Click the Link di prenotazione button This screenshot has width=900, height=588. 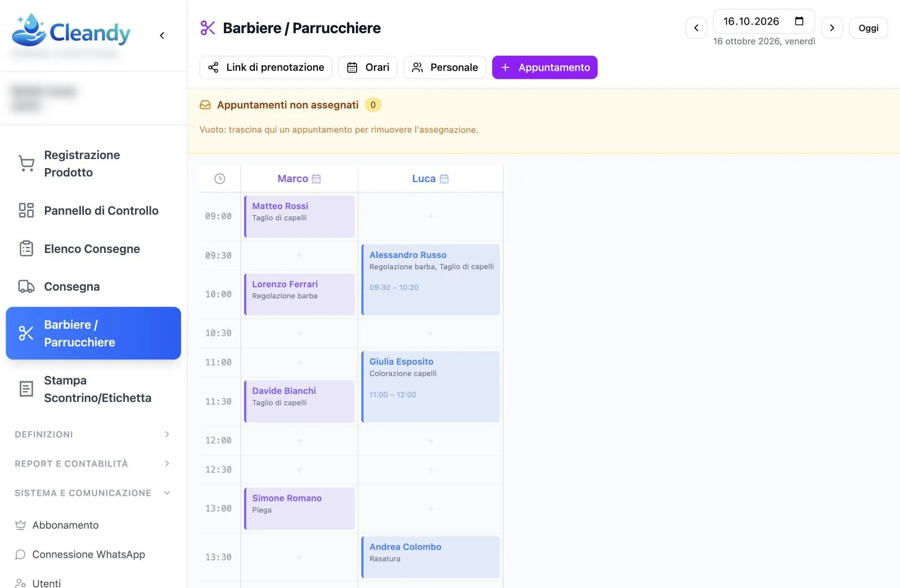click(x=266, y=67)
